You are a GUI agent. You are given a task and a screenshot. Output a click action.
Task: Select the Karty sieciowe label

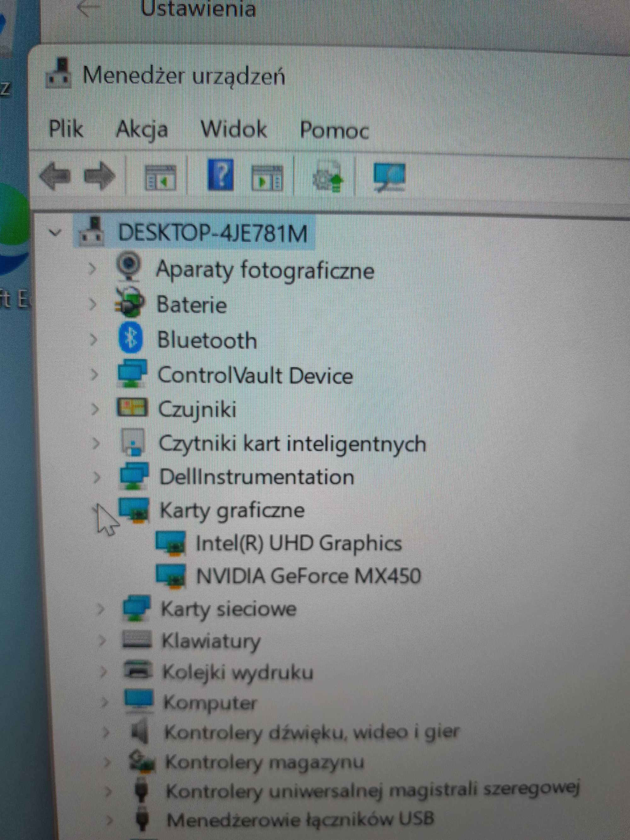point(229,610)
